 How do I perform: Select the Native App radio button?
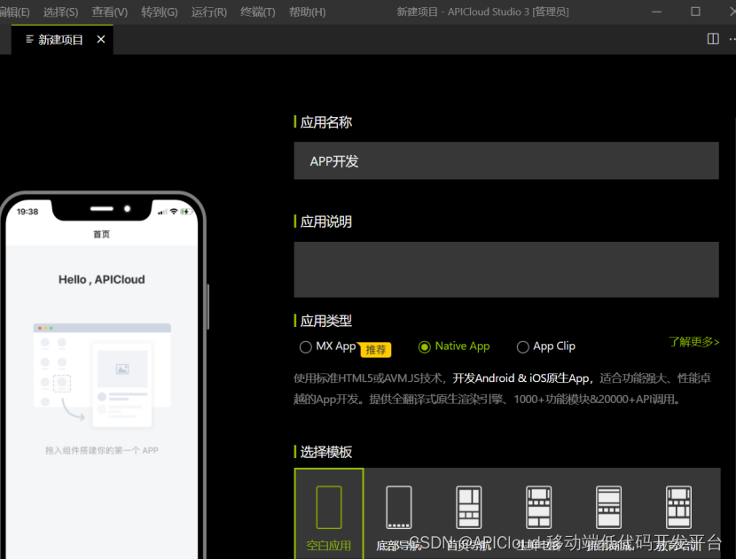[x=425, y=346]
